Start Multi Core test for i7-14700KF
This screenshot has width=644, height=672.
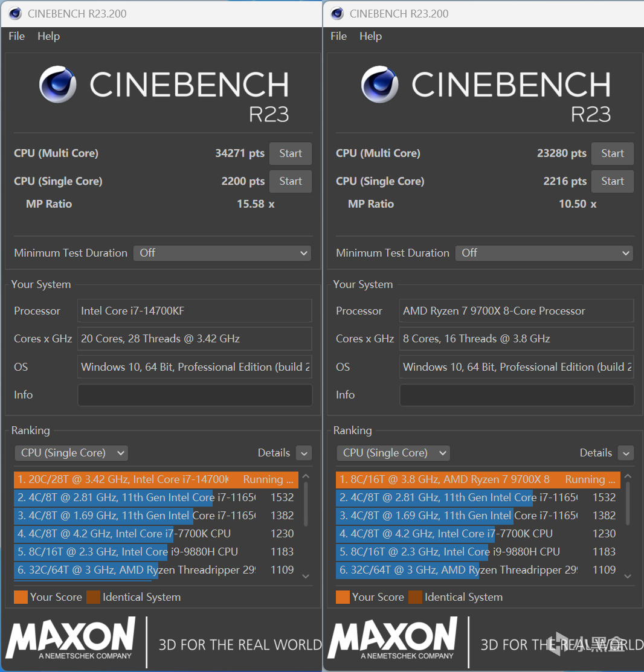[290, 153]
